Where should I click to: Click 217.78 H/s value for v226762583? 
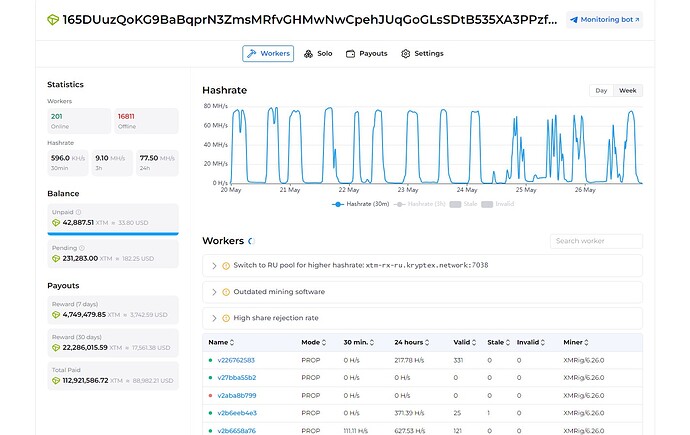[x=409, y=360]
